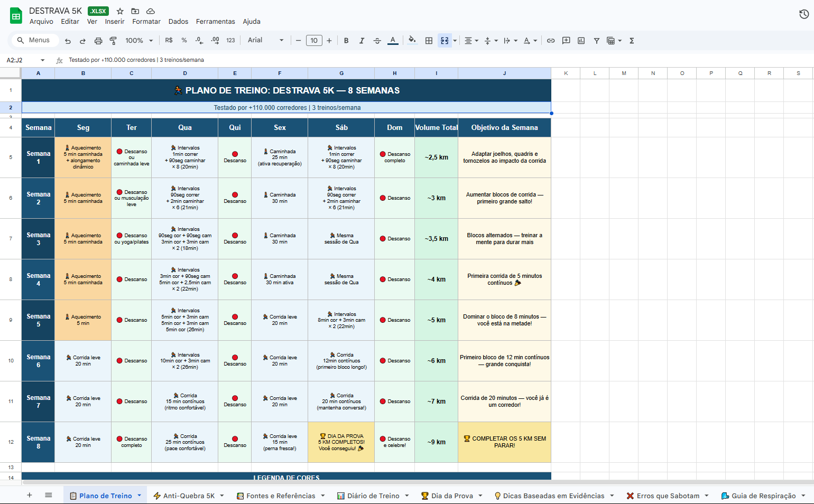The height and width of the screenshot is (504, 814).
Task: Open the zoom level dropdown
Action: coord(139,41)
